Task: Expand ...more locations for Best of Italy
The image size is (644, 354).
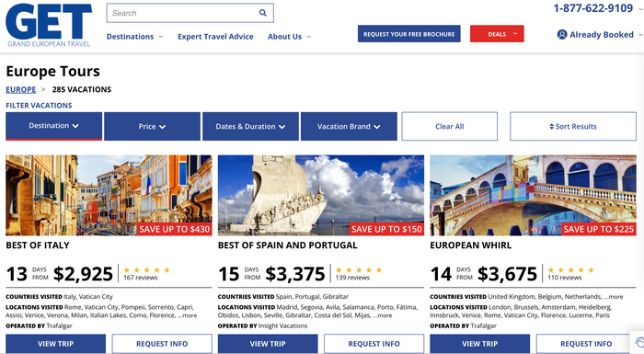Action: [188, 315]
